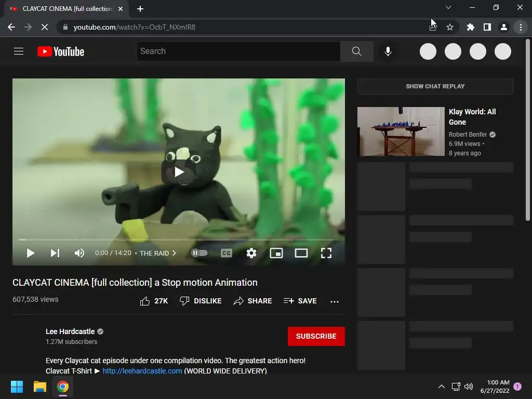The height and width of the screenshot is (399, 532).
Task: Switch to theater mode
Action: tap(301, 253)
